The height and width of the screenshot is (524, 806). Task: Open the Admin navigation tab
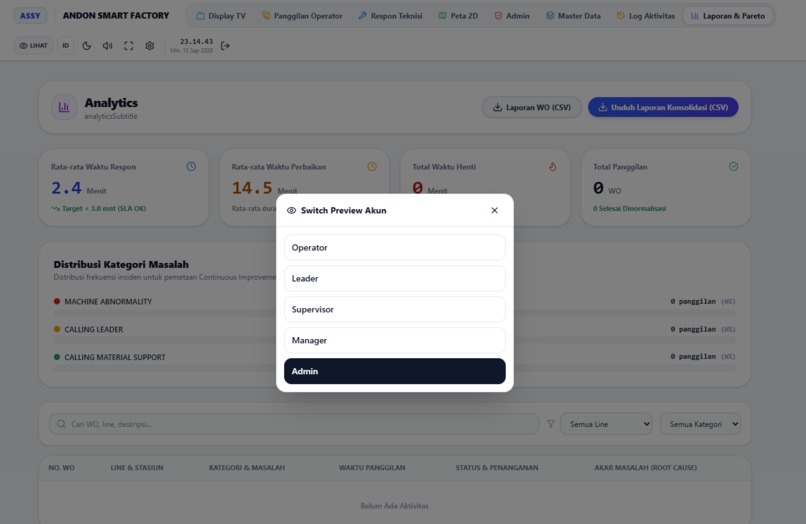[x=511, y=16]
